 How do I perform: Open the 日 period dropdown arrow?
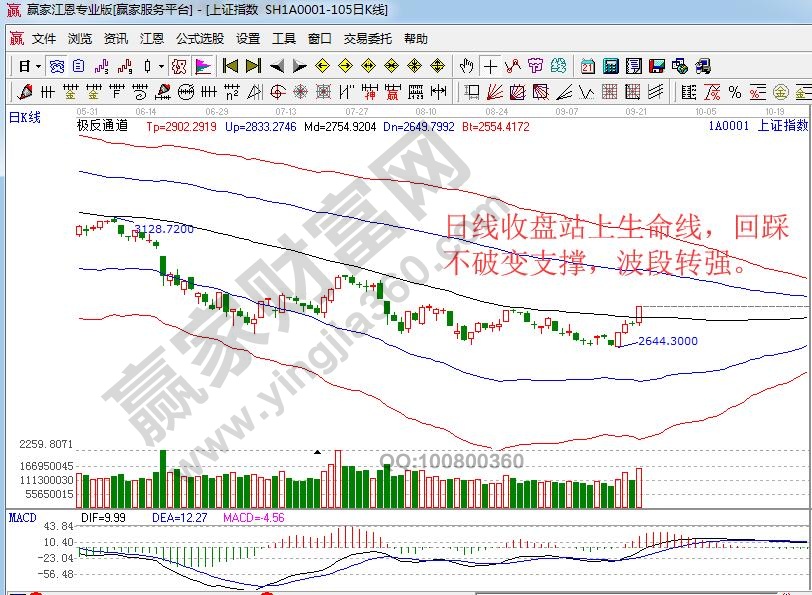(38, 67)
